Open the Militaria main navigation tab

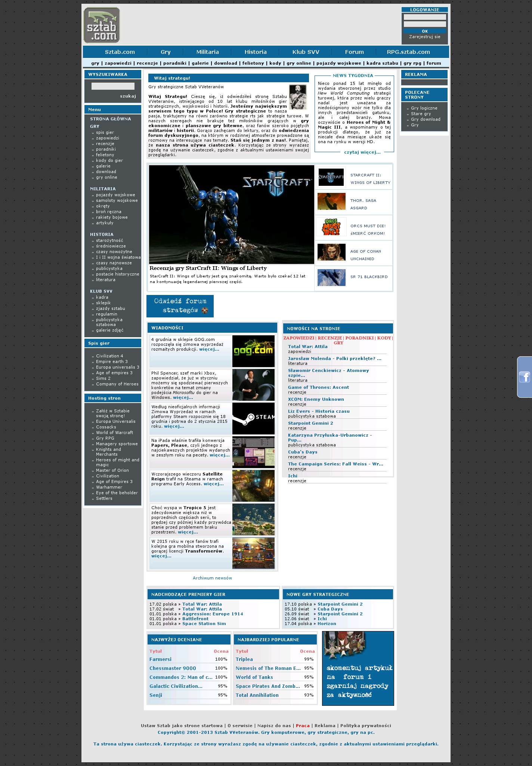pos(207,52)
